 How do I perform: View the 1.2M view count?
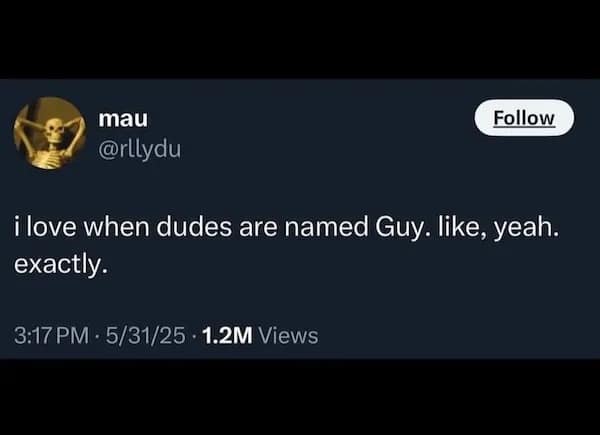(x=227, y=336)
